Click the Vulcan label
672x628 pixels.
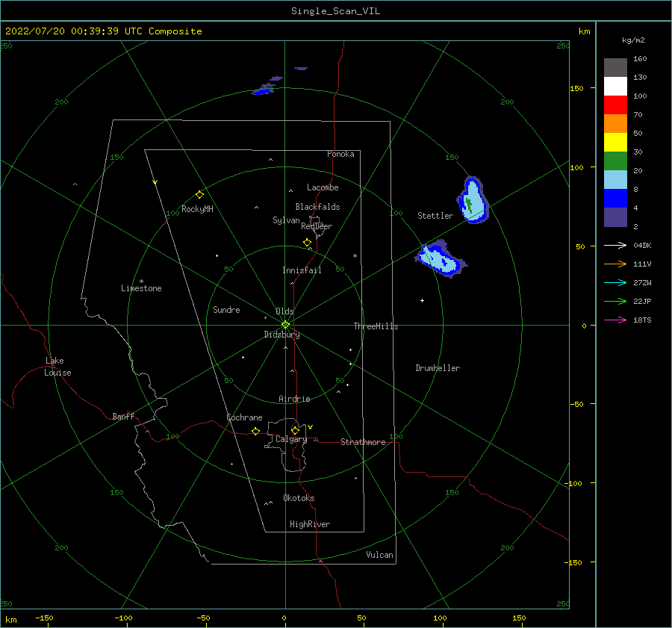tap(379, 555)
